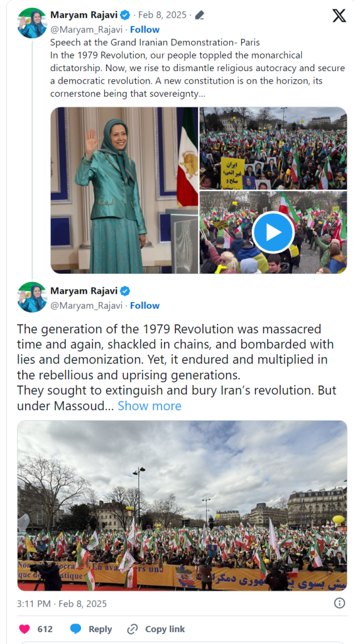Image resolution: width=355 pixels, height=644 pixels.
Task: Open photo of woman waving in teal suit
Action: tap(124, 190)
